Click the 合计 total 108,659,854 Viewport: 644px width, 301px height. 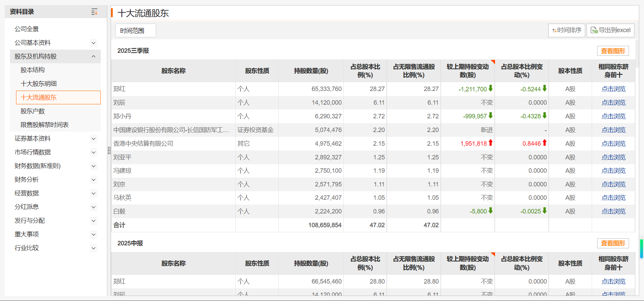pyautogui.click(x=325, y=225)
